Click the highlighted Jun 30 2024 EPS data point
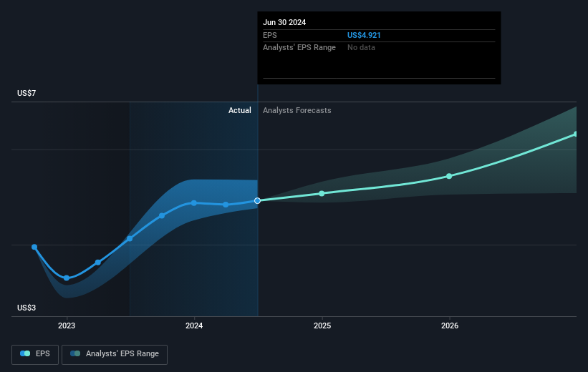Screen dimensions: 588x372 click(x=257, y=201)
